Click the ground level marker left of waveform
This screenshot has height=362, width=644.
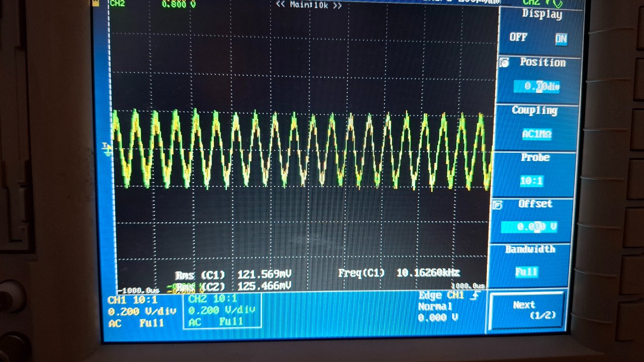107,148
